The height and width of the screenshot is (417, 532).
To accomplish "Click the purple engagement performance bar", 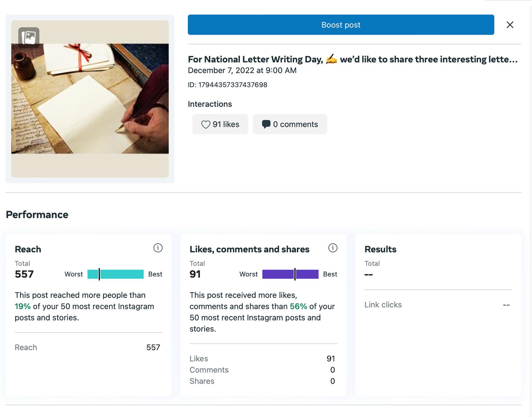I will click(290, 274).
